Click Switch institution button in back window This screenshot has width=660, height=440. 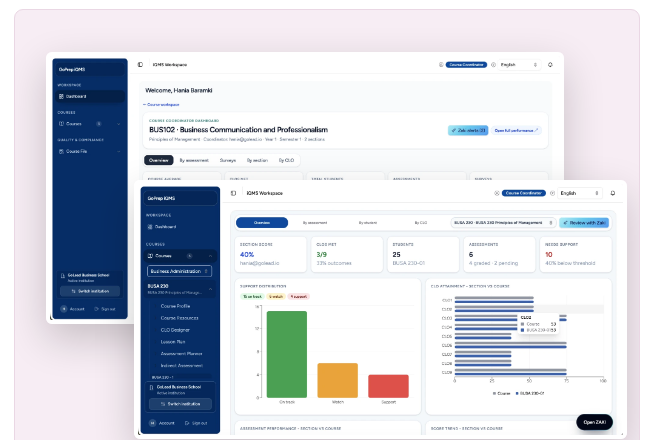pyautogui.click(x=90, y=291)
